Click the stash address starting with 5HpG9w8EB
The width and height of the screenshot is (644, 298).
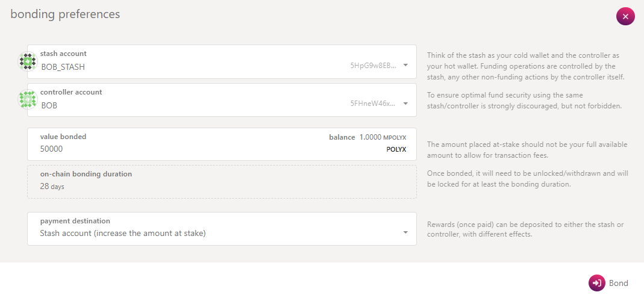374,66
